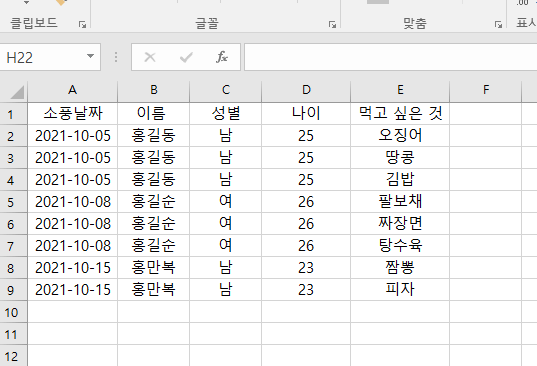Select column C header
Viewport: 537px width, 366px height.
[x=225, y=90]
